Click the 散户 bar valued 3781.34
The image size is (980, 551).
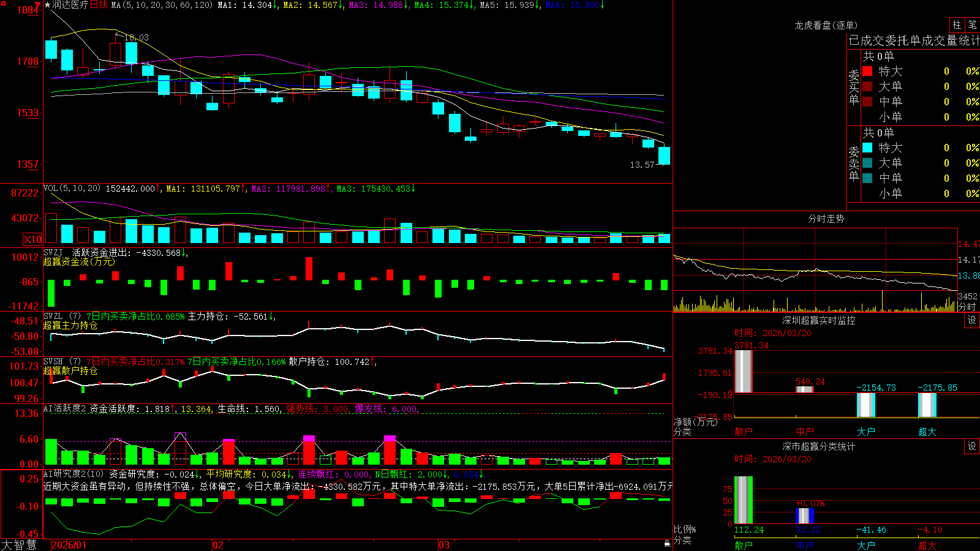[743, 372]
